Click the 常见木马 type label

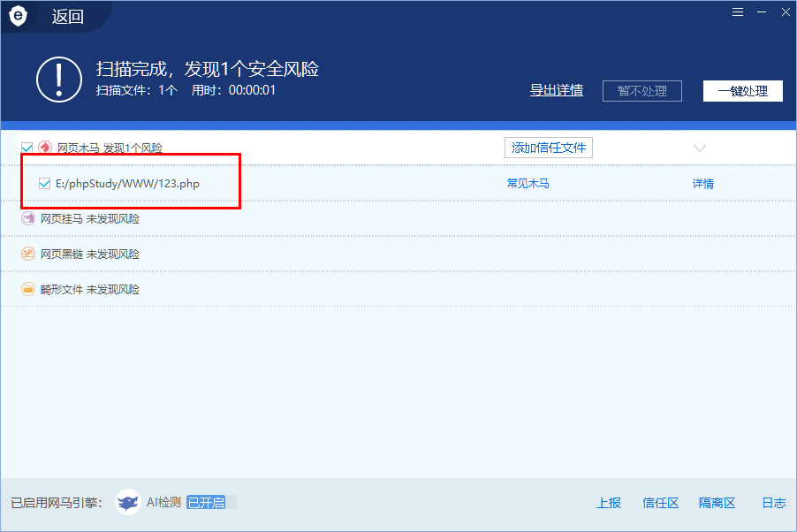(x=528, y=184)
